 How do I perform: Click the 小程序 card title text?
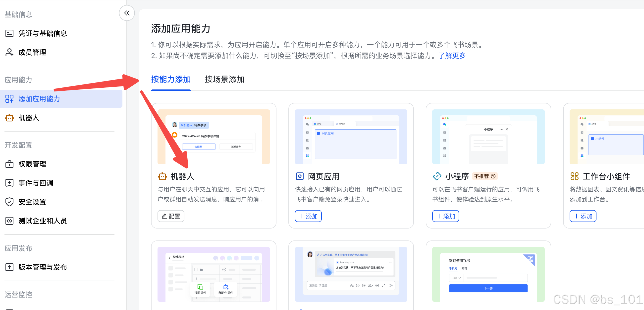(x=457, y=176)
